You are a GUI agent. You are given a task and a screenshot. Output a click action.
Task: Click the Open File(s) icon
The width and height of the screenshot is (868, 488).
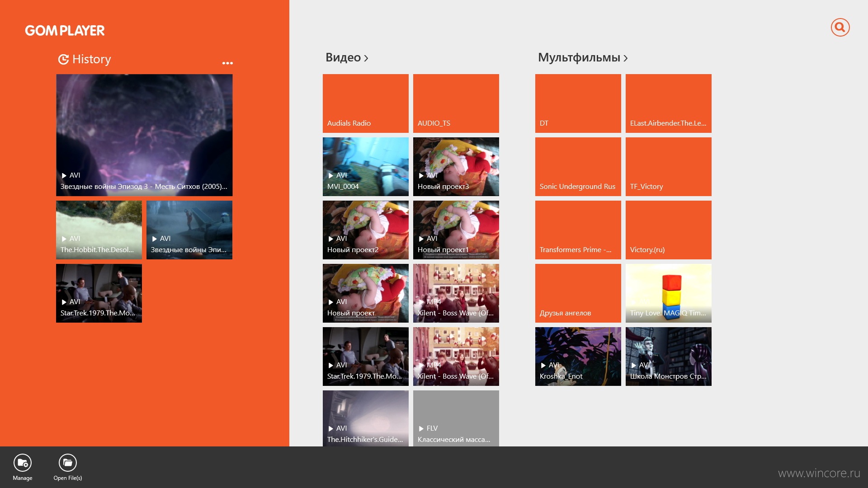68,463
